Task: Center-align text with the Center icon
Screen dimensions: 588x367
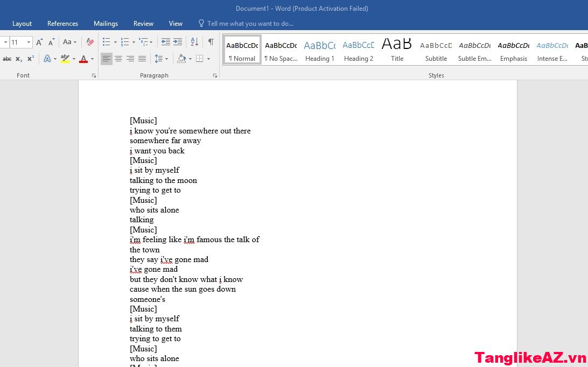Action: [x=118, y=59]
